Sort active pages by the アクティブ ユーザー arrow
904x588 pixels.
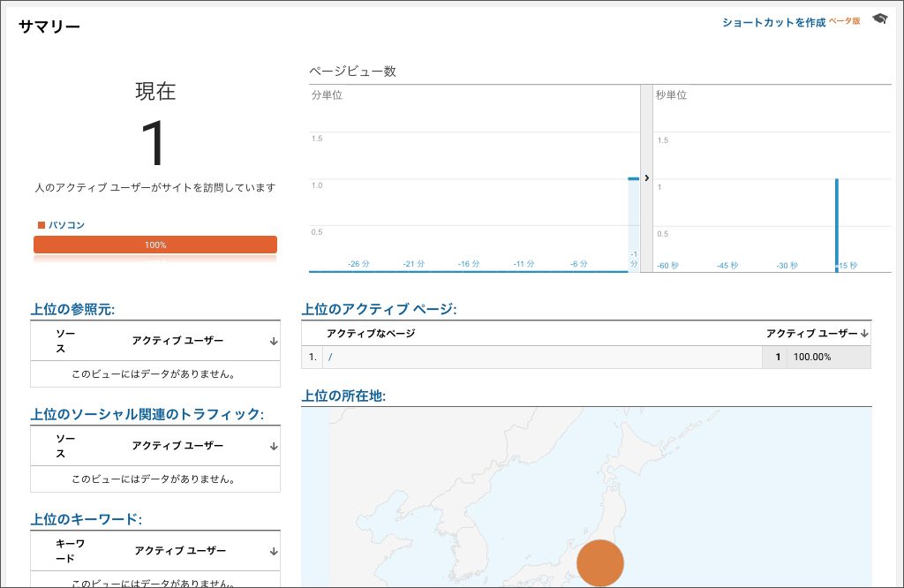[864, 333]
